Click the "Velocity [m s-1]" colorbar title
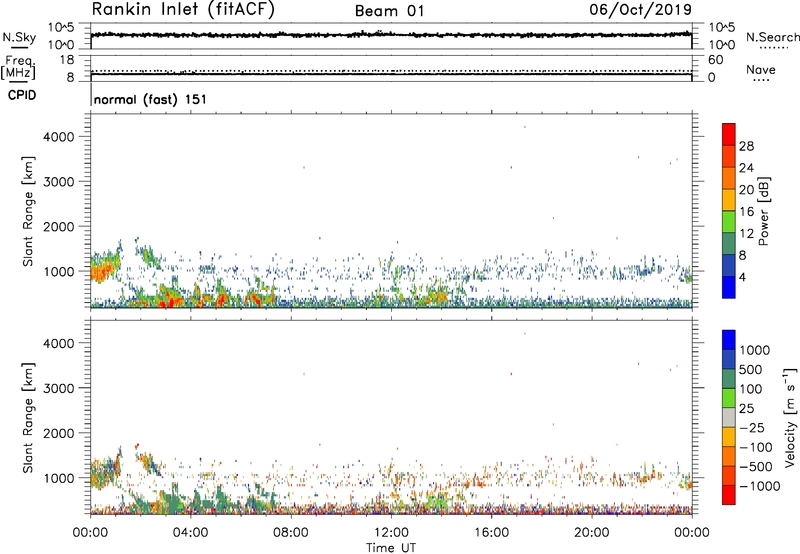Image resolution: width=800 pixels, height=554 pixels. coord(790,417)
